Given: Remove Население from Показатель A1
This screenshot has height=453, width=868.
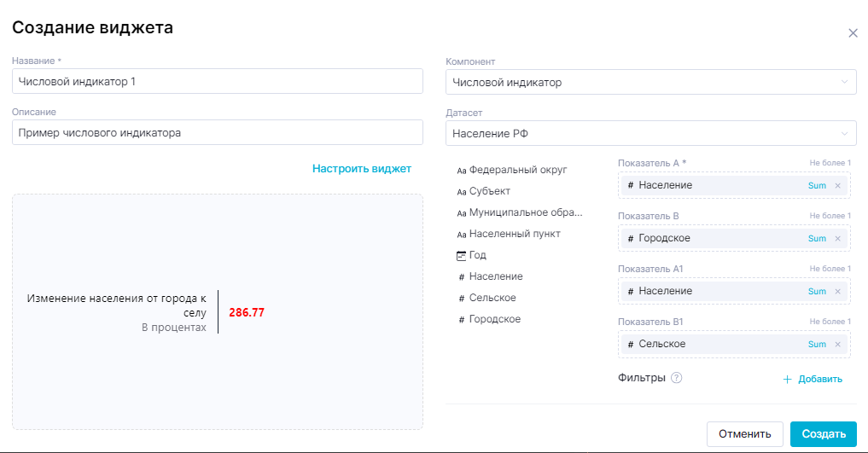Looking at the screenshot, I should click(837, 292).
